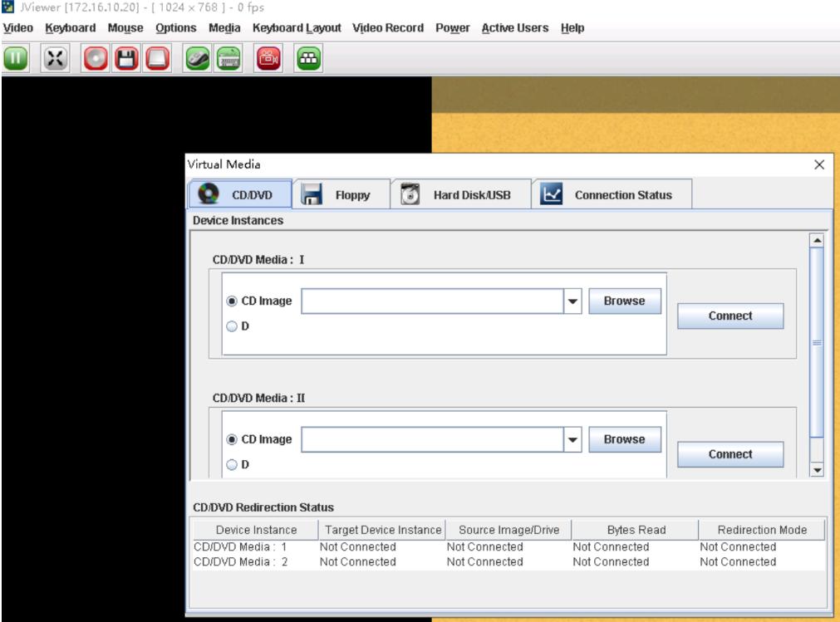Open the Connection Status tab
The height and width of the screenshot is (622, 840).
pos(612,195)
